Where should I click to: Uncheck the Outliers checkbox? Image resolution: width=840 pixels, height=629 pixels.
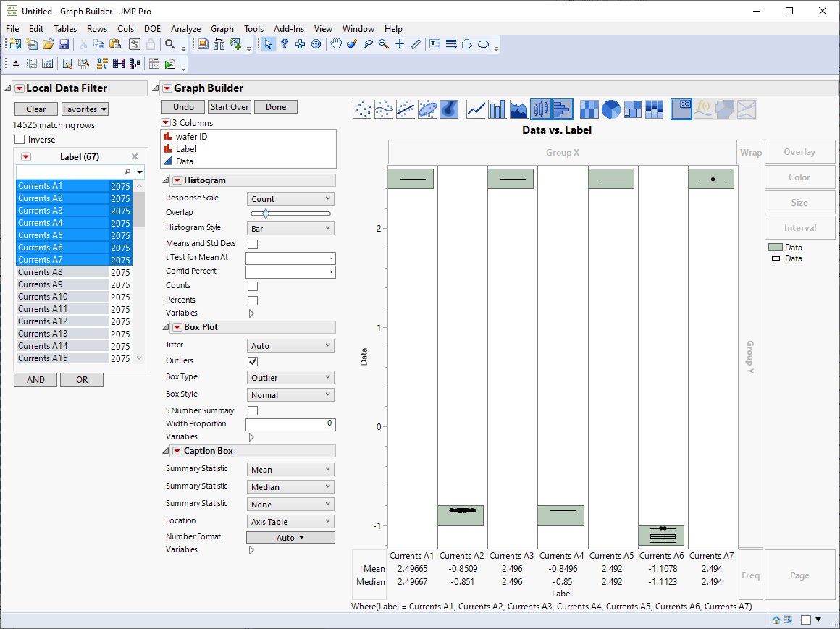[x=253, y=361]
